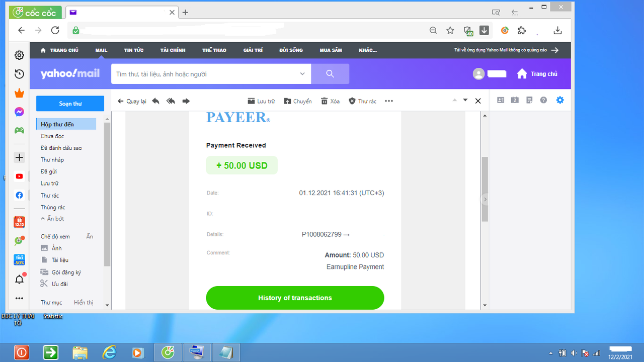Image resolution: width=644 pixels, height=362 pixels.
Task: Open notifications bell in sidebar
Action: (19, 279)
